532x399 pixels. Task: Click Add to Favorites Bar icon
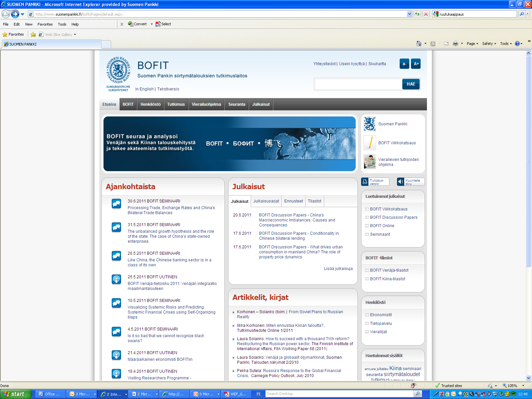point(33,34)
